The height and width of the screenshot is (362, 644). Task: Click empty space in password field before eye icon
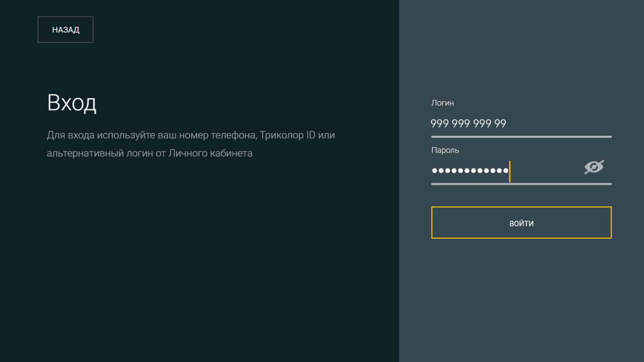click(x=546, y=170)
